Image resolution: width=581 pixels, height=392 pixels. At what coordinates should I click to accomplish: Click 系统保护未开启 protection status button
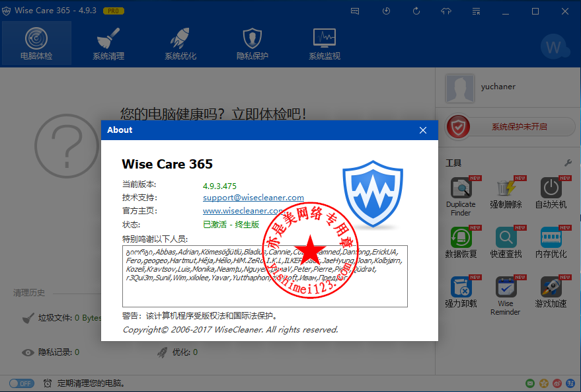519,127
